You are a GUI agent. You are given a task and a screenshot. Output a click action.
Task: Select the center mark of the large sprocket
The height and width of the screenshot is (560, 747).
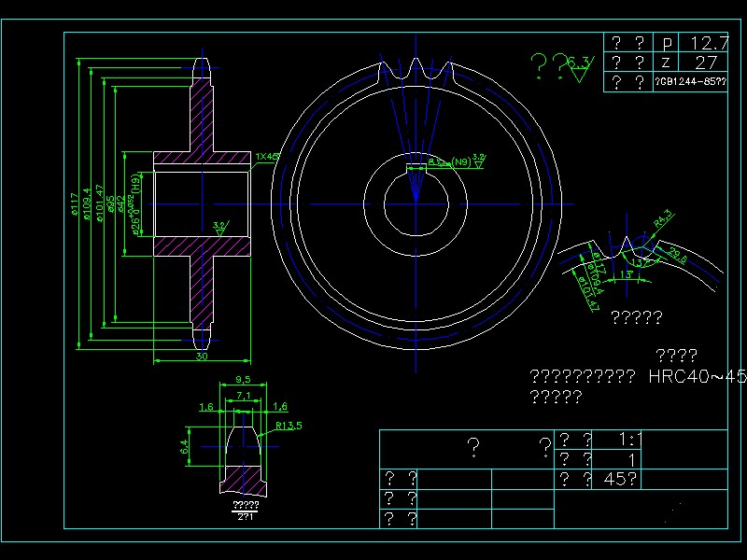(415, 203)
